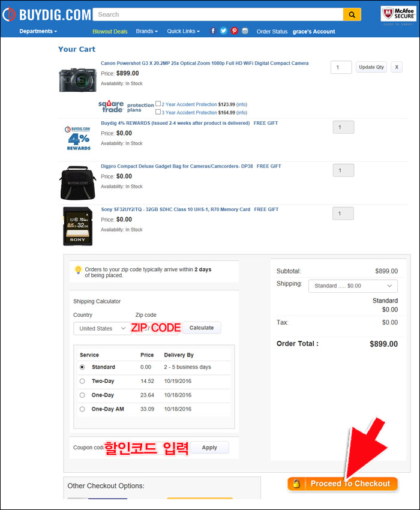
Task: Click the yellow search magnifier button
Action: (352, 14)
